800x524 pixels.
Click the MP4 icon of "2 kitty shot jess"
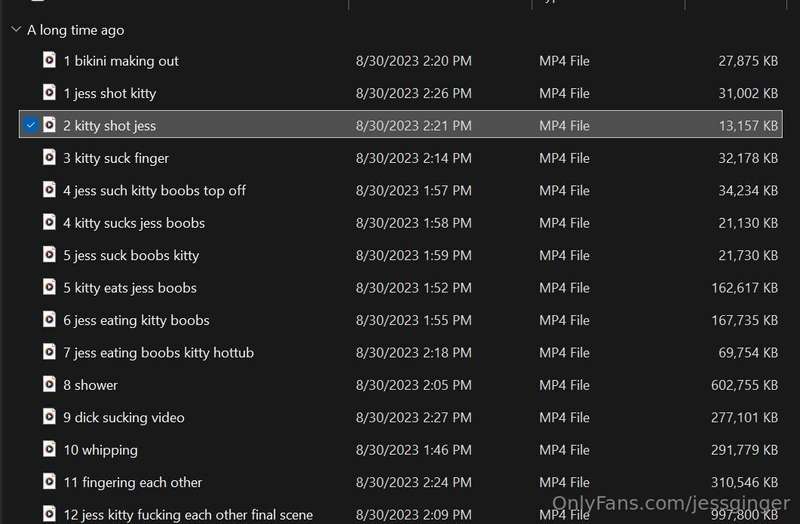[49, 124]
